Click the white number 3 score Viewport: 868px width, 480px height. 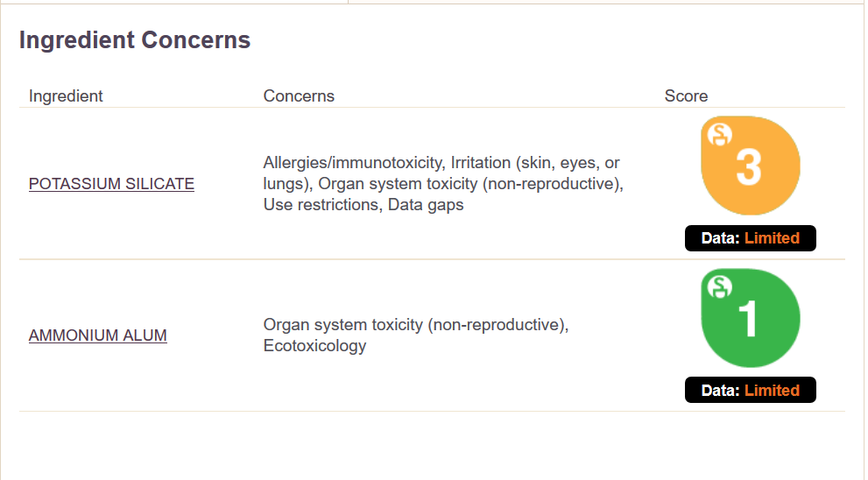tap(748, 167)
